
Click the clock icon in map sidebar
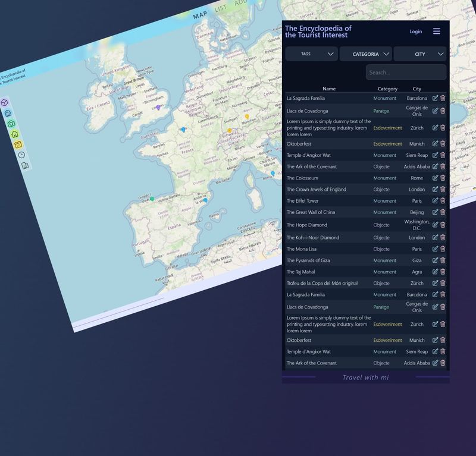point(21,155)
